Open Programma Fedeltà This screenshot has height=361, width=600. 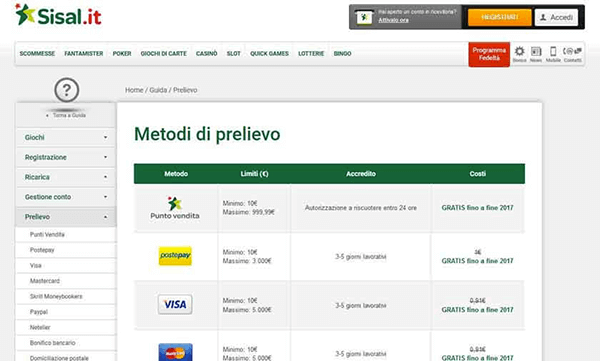(489, 54)
